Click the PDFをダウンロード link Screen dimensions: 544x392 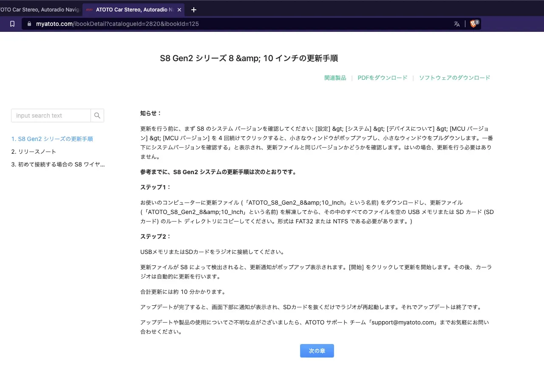point(382,78)
